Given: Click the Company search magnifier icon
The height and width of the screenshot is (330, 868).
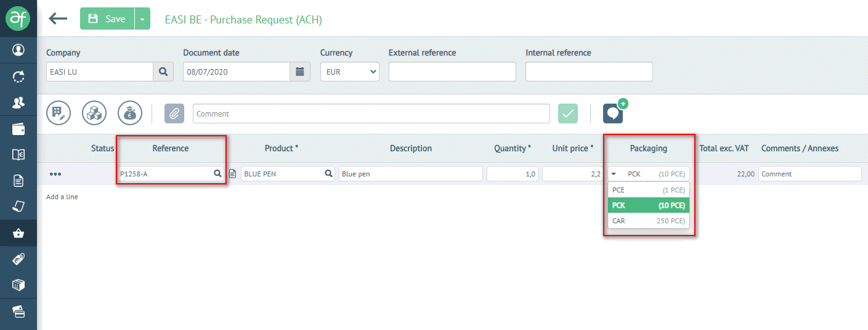Looking at the screenshot, I should [163, 72].
